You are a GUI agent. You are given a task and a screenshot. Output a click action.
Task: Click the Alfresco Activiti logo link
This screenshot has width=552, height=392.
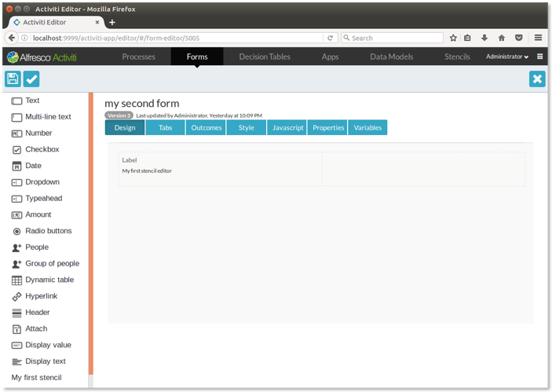tap(42, 57)
